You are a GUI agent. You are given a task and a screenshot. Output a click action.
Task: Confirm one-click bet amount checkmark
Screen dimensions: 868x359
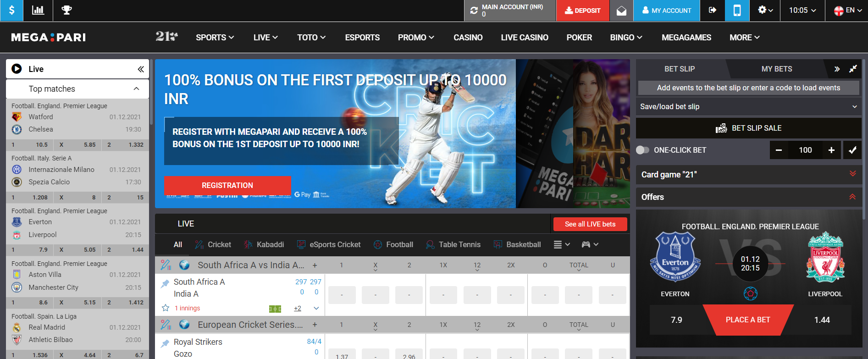click(852, 150)
